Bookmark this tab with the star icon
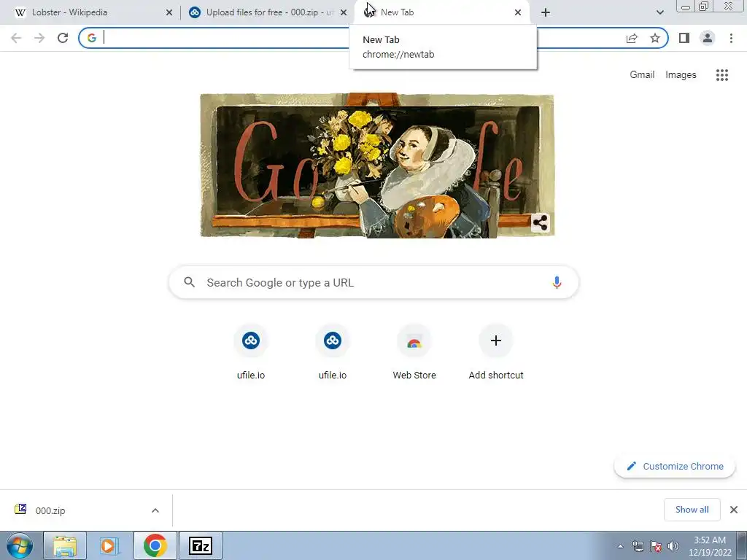The height and width of the screenshot is (560, 747). (655, 38)
